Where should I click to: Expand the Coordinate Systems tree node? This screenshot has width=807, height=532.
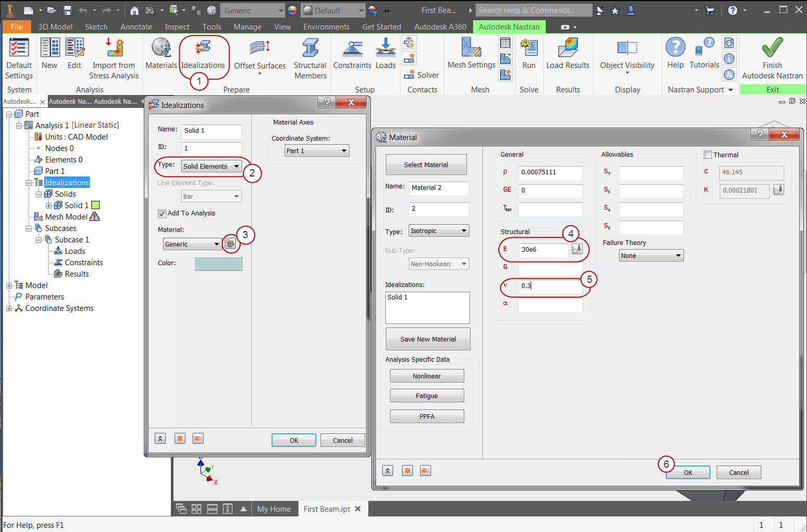[x=9, y=308]
